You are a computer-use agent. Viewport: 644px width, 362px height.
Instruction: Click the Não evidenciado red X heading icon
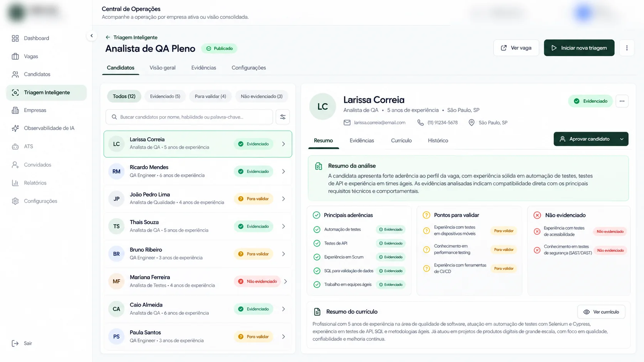coord(537,215)
